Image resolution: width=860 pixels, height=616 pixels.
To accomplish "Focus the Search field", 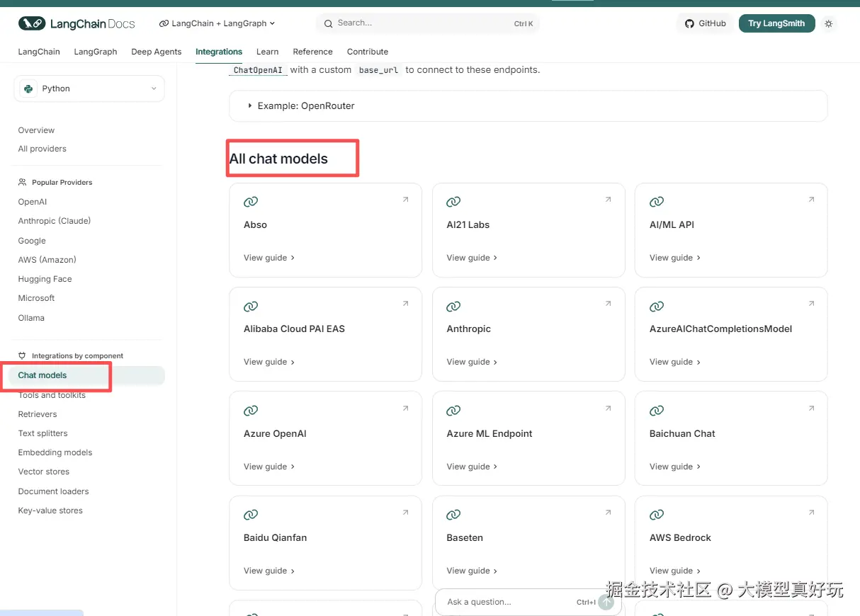I will coord(428,23).
